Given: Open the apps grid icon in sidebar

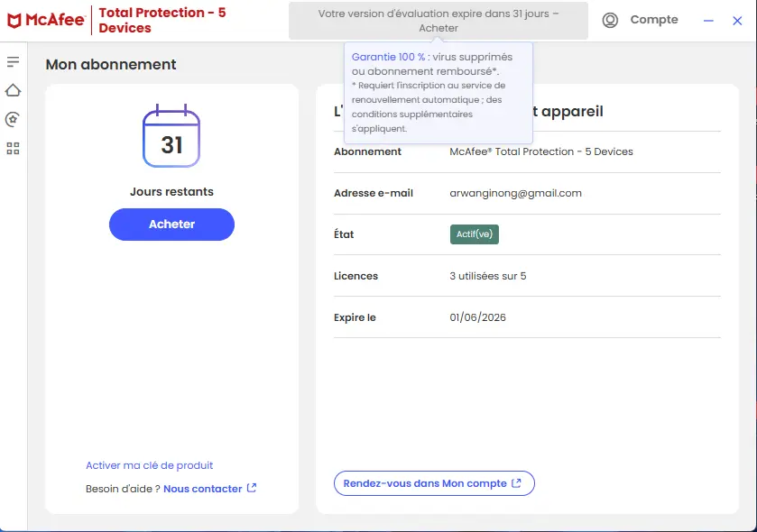Looking at the screenshot, I should point(13,149).
